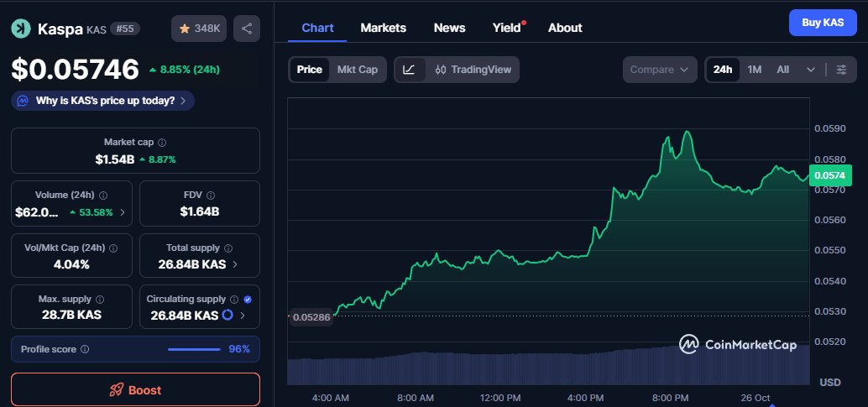This screenshot has width=868, height=407.
Task: Click the #55 rank badge
Action: [124, 29]
